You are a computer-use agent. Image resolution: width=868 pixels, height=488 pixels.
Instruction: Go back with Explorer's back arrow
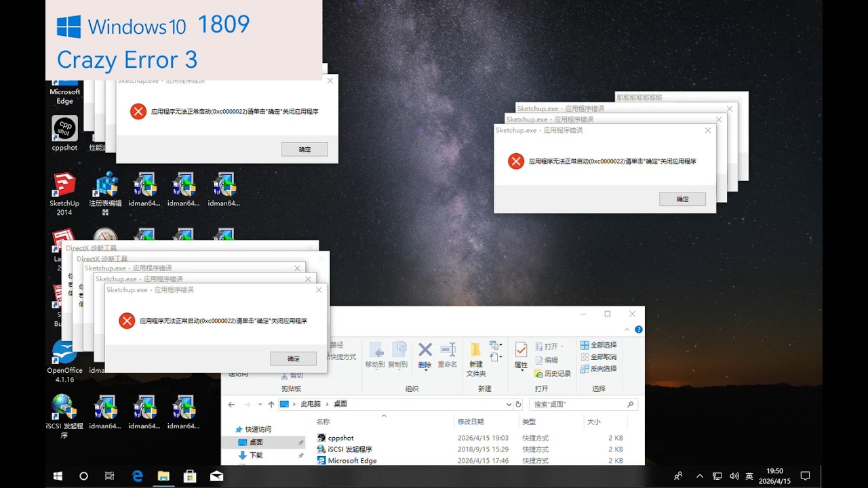tap(231, 405)
